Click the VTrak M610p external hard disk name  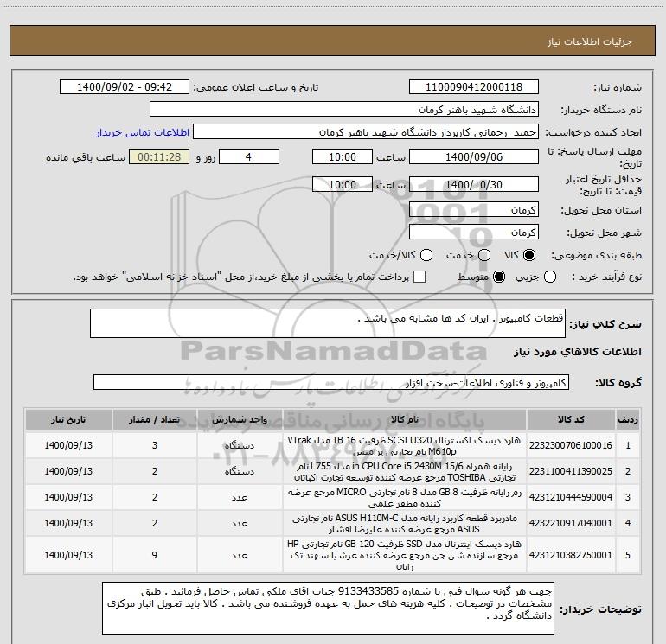click(405, 446)
